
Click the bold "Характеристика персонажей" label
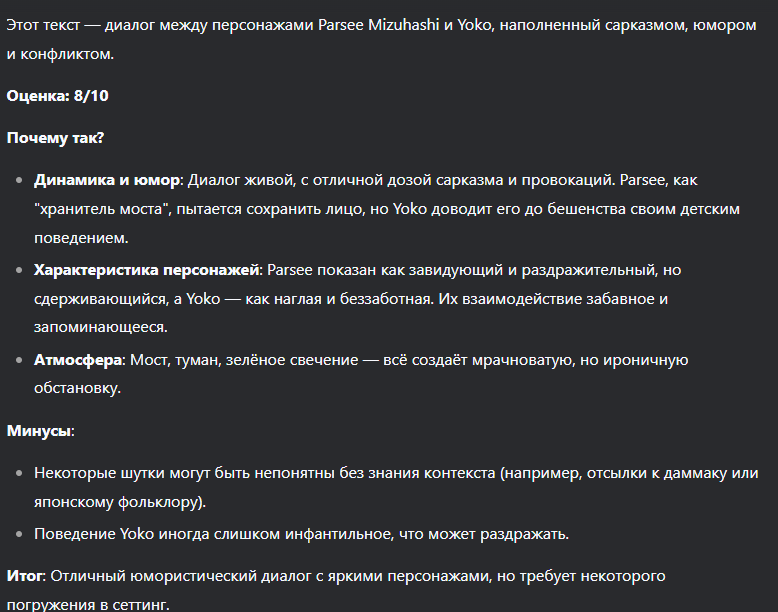coord(147,270)
